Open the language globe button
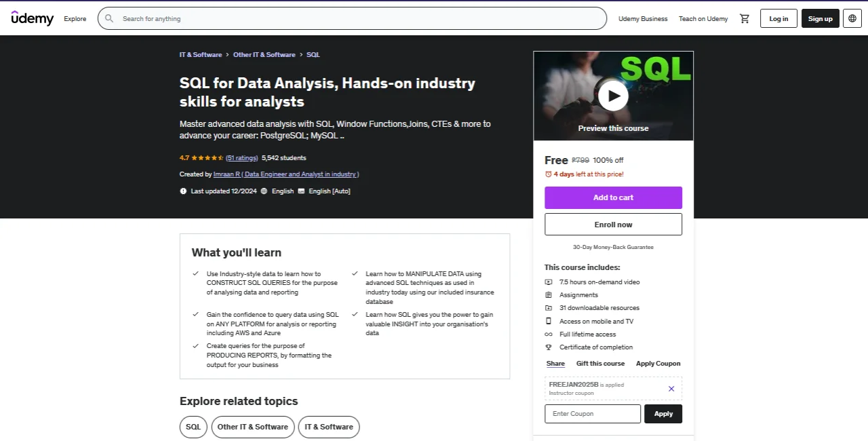This screenshot has width=868, height=441. point(852,18)
